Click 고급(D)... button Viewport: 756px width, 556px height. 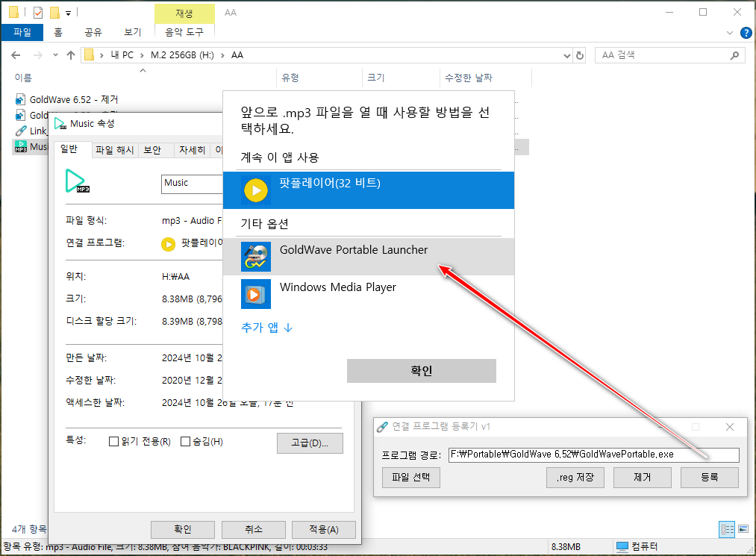tap(310, 443)
